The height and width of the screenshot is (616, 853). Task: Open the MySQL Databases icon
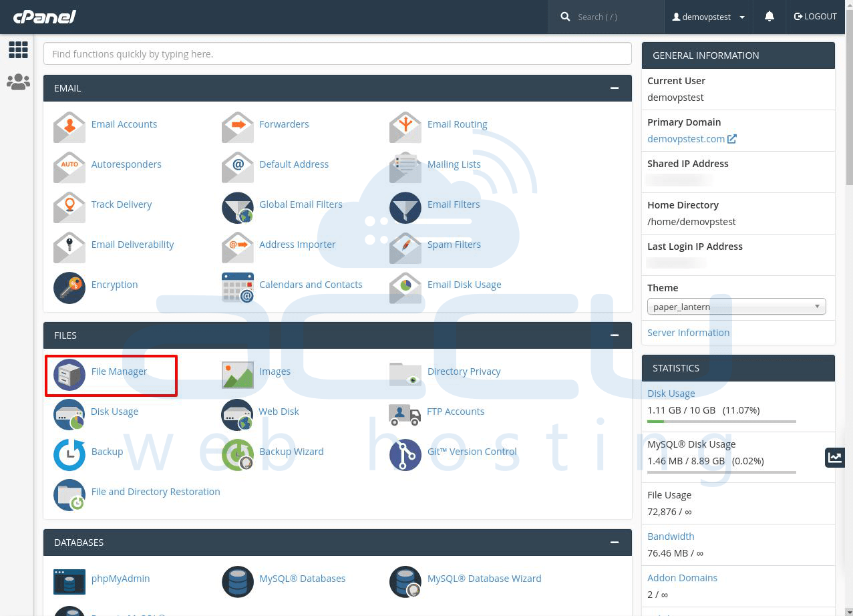click(238, 581)
